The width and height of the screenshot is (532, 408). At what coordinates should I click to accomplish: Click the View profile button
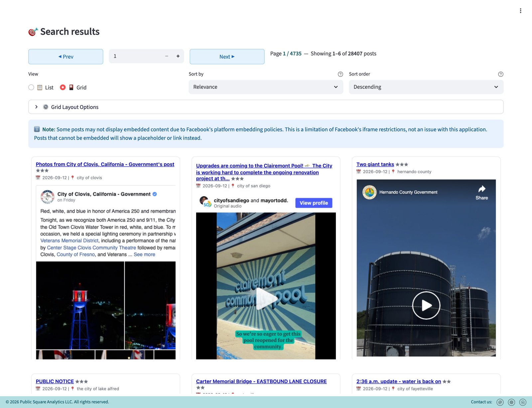pyautogui.click(x=314, y=203)
